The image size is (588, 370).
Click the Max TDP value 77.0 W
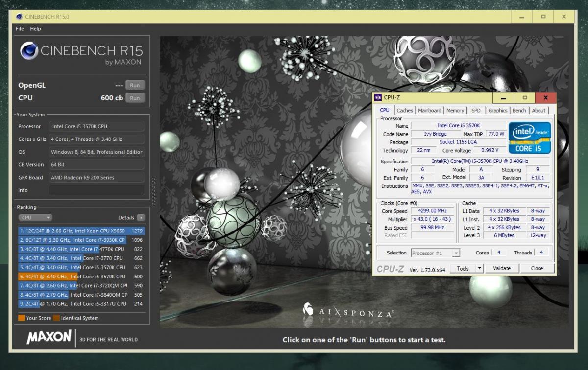pos(496,134)
